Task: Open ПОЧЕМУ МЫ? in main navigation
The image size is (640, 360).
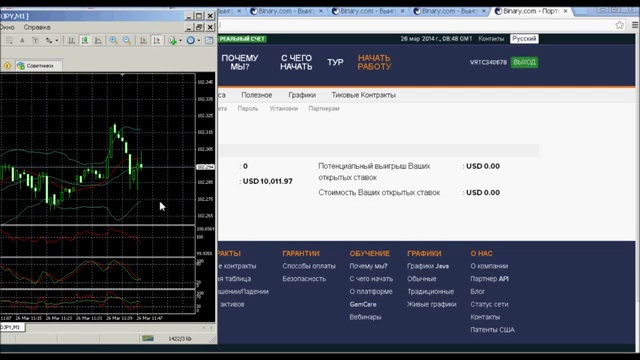Action: click(240, 62)
